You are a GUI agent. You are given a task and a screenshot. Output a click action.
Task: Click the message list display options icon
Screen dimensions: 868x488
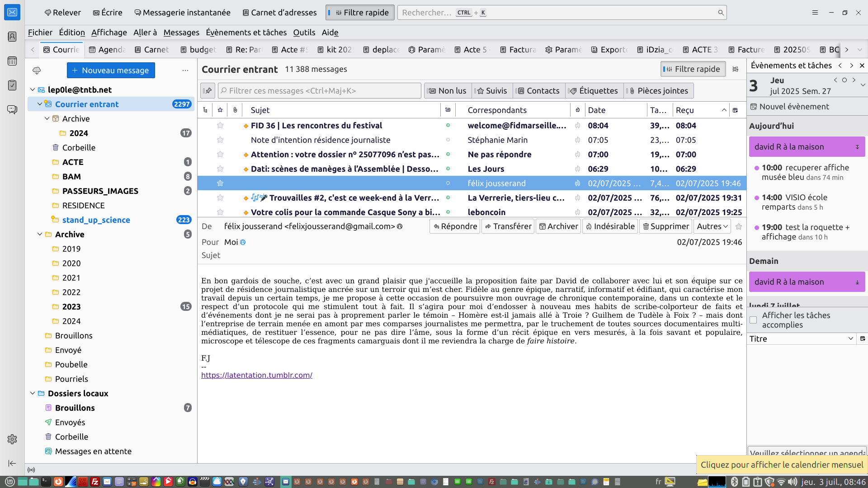point(736,69)
